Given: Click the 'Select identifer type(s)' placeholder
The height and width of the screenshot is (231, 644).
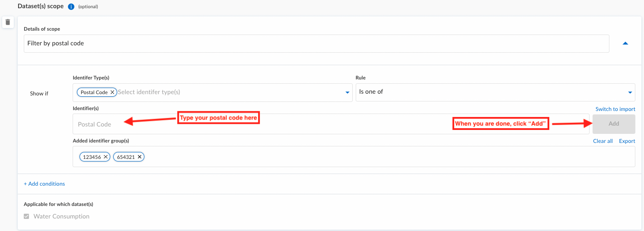Looking at the screenshot, I should pyautogui.click(x=149, y=92).
